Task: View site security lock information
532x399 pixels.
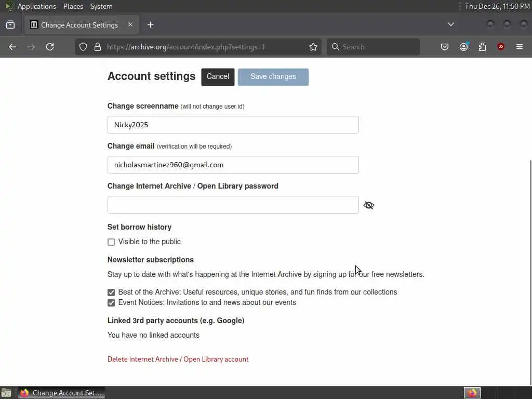Action: coord(98,47)
